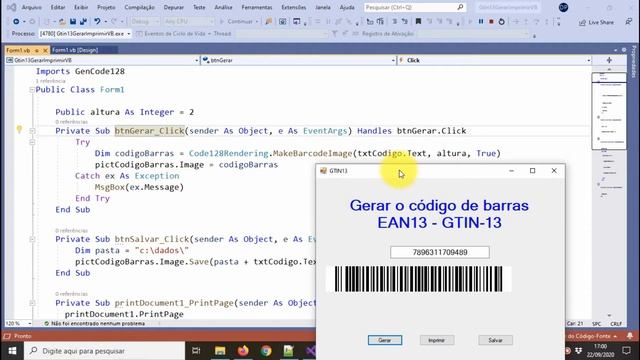Click the Save All icon in the toolbar

click(83, 21)
